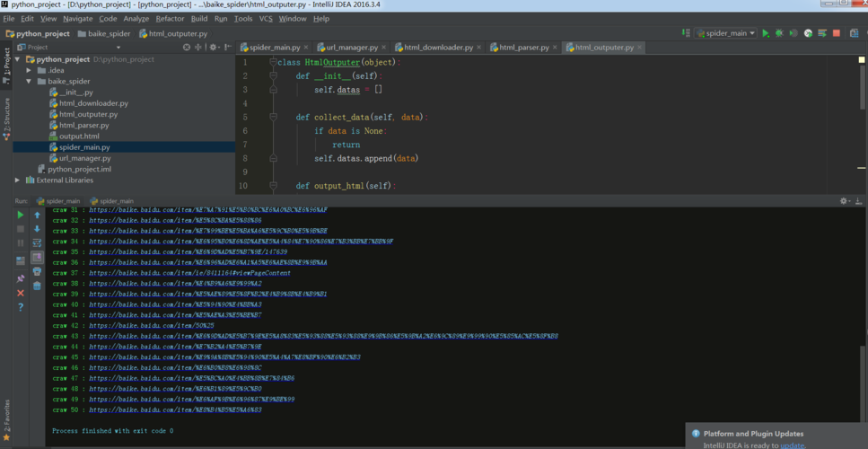Open the 7: Structure side tool window
The image size is (868, 449).
click(x=6, y=119)
